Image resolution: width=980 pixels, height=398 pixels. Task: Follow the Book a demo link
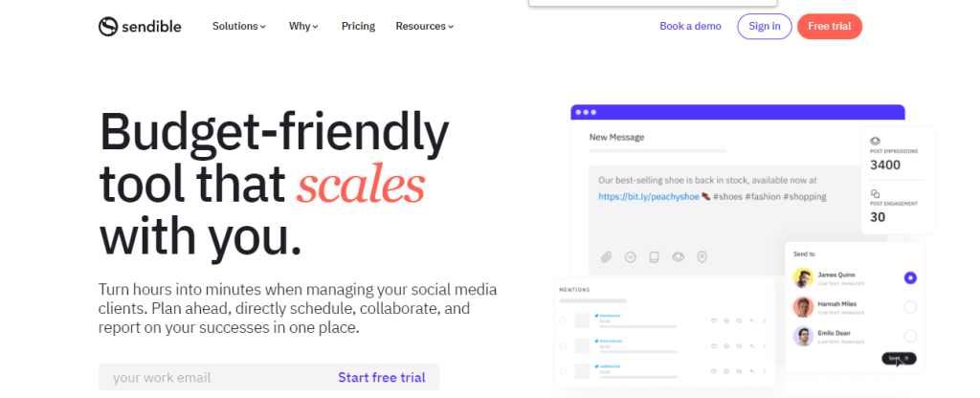point(690,26)
